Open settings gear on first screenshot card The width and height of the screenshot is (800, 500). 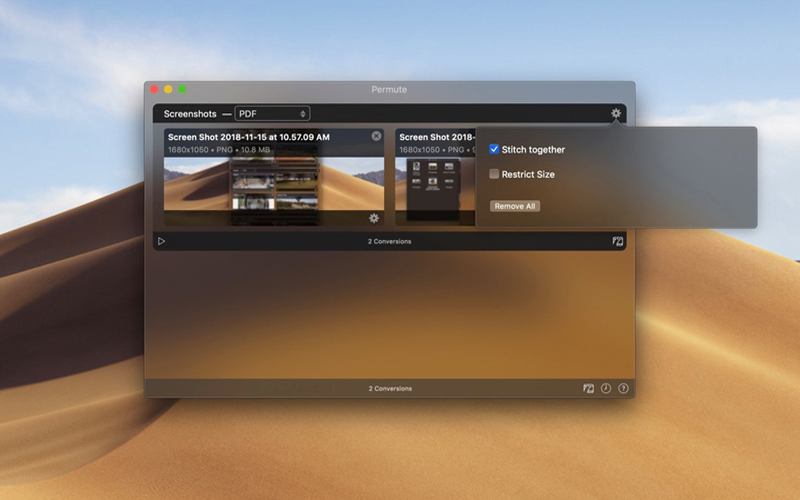coord(374,218)
